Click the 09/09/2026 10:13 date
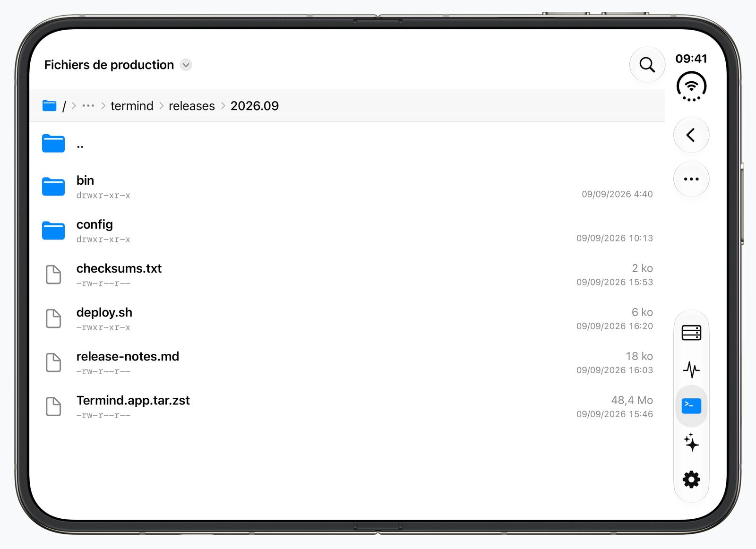The width and height of the screenshot is (756, 549). click(615, 238)
